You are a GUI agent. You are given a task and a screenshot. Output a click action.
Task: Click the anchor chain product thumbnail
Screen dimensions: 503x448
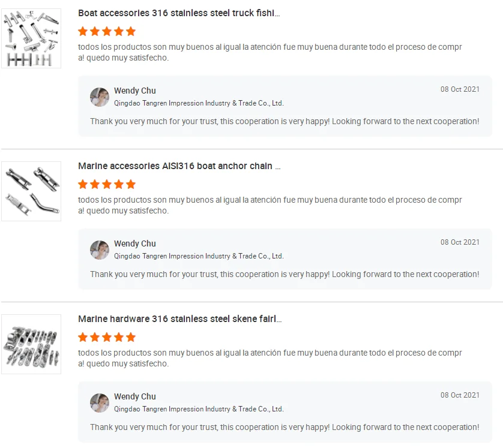point(31,191)
